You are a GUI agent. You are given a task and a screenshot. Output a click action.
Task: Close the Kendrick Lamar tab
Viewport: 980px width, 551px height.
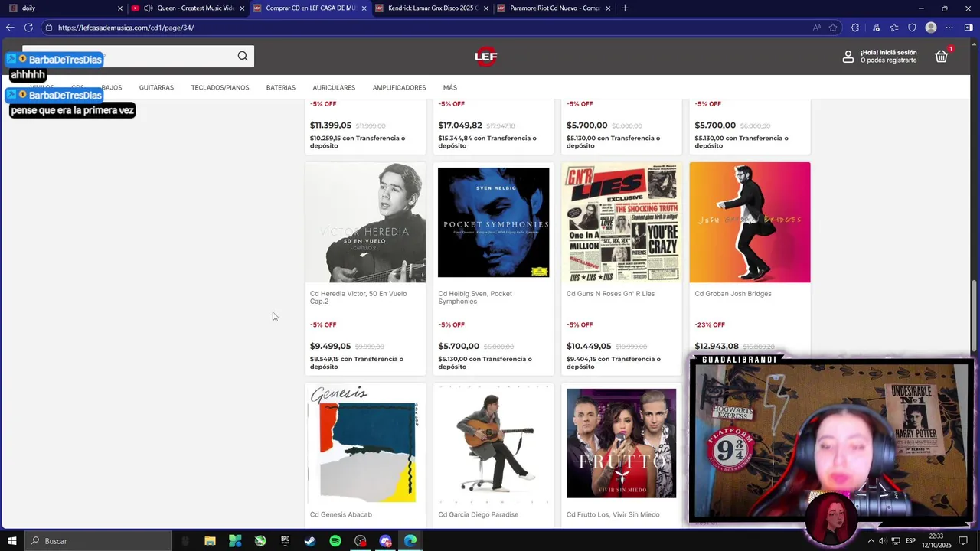point(485,8)
